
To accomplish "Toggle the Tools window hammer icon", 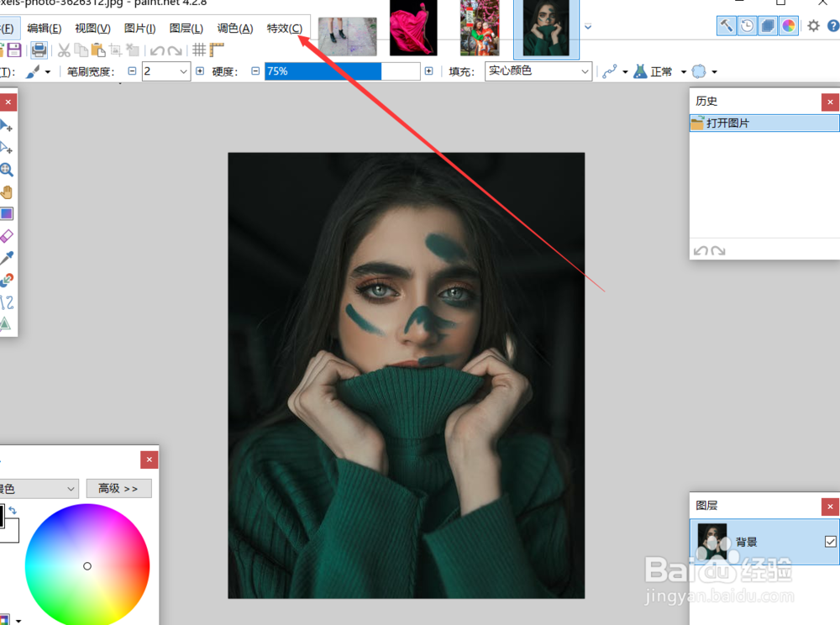I will [727, 26].
